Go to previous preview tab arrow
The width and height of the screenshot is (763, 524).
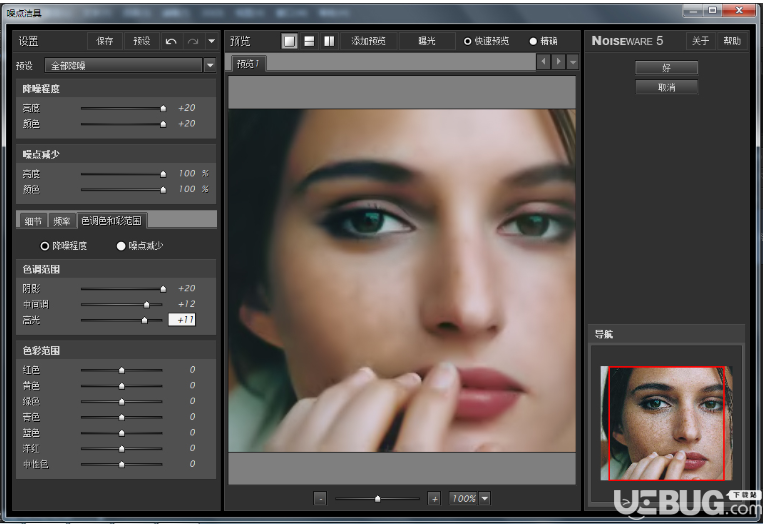click(544, 62)
